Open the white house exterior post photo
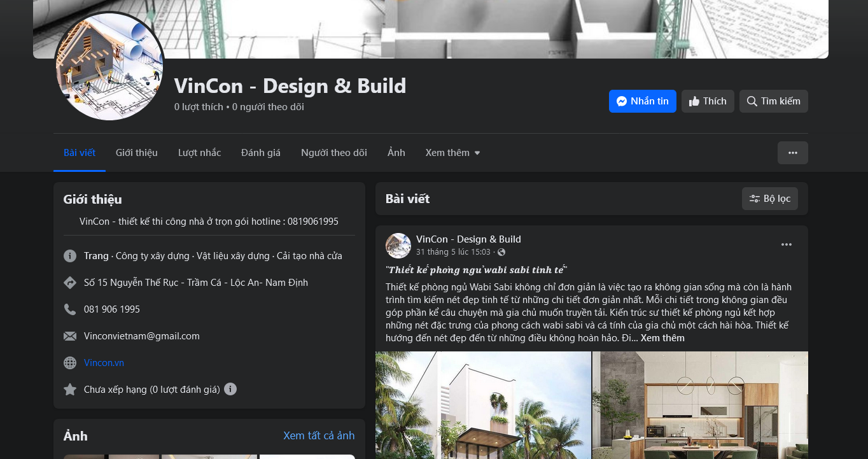 coord(483,405)
